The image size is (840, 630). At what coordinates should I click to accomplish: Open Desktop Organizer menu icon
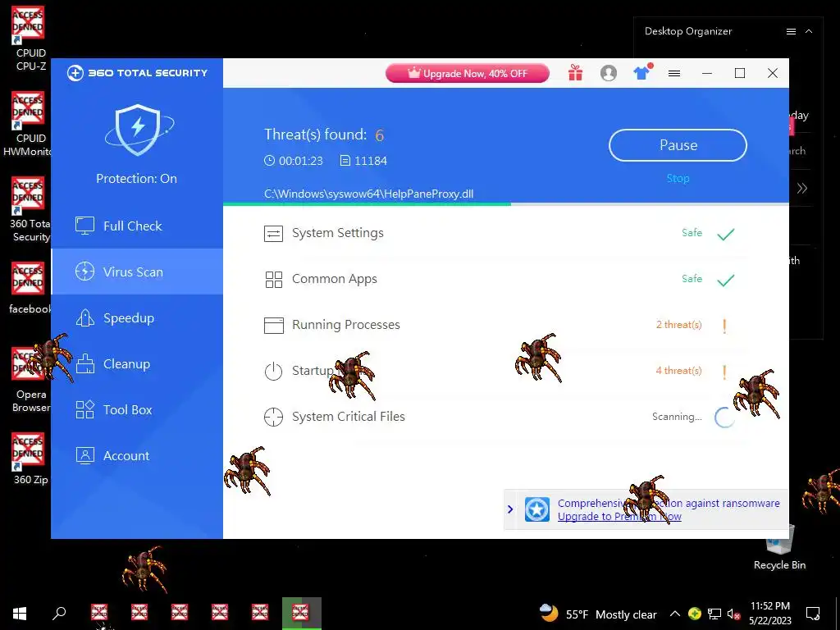click(791, 32)
